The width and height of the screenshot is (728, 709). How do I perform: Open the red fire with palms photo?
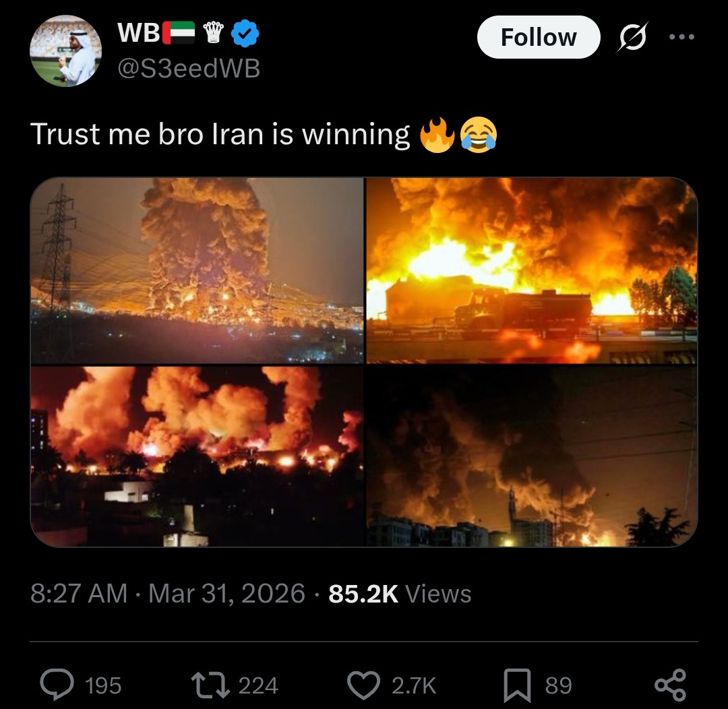tap(198, 456)
